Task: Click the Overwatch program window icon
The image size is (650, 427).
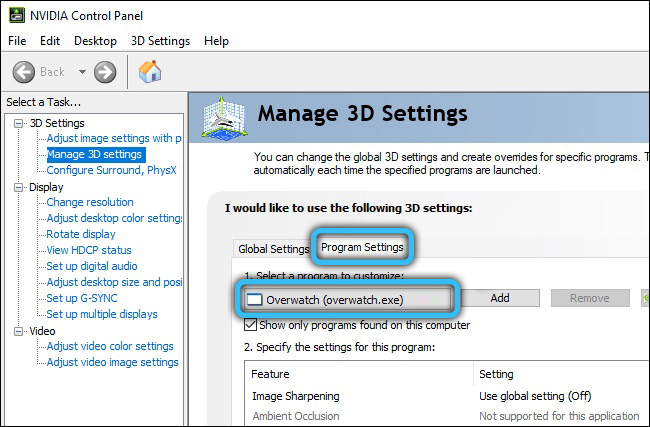Action: pyautogui.click(x=255, y=299)
